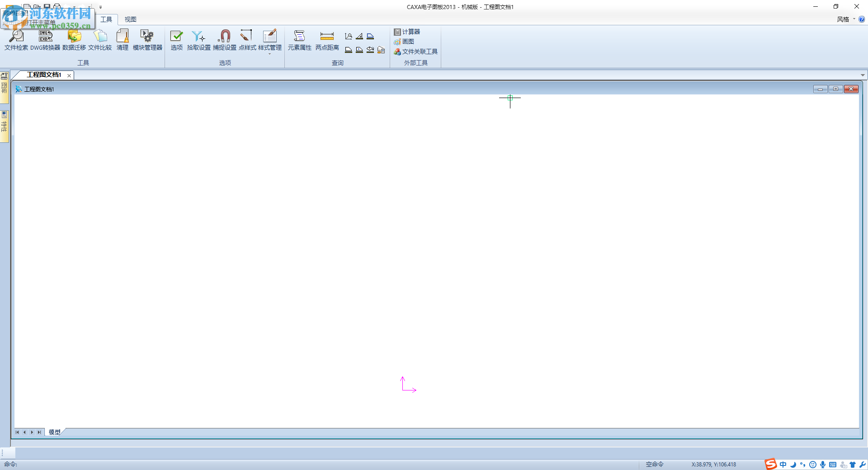This screenshot has height=470, width=868.
Task: Toggle the 中 Chinese input mode
Action: (783, 465)
